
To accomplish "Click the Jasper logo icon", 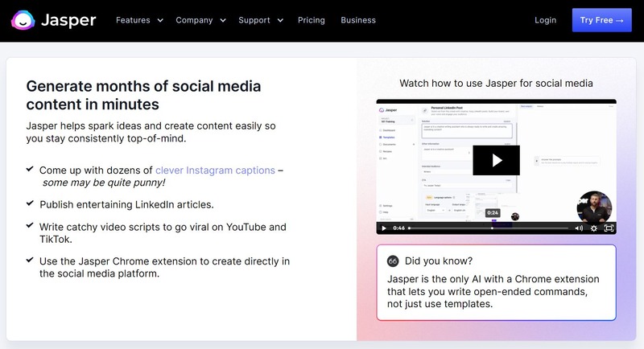I will pos(23,20).
